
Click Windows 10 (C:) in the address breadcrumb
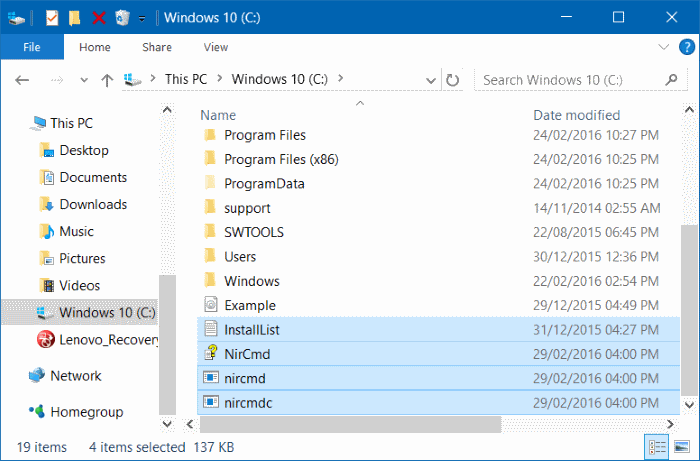279,79
